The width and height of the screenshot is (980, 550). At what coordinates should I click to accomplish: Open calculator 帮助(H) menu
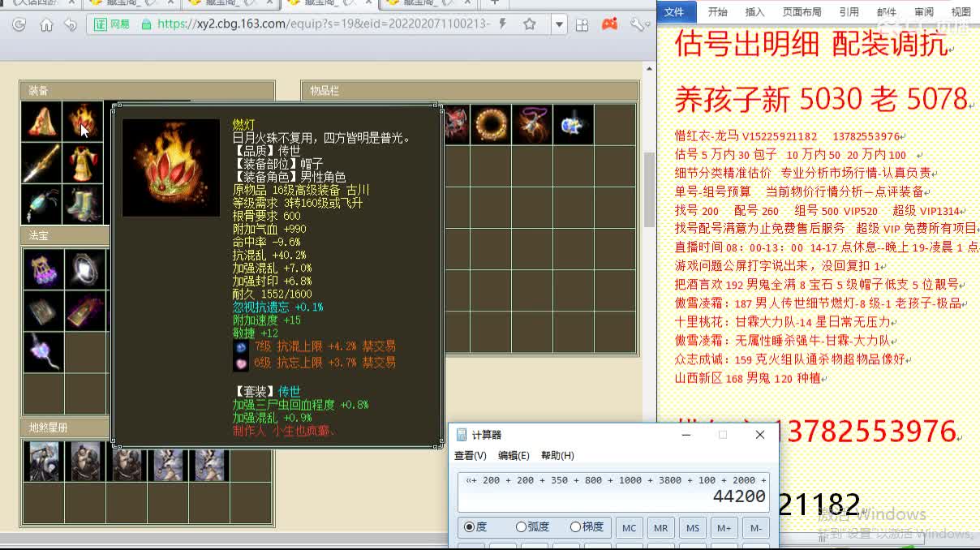(557, 456)
